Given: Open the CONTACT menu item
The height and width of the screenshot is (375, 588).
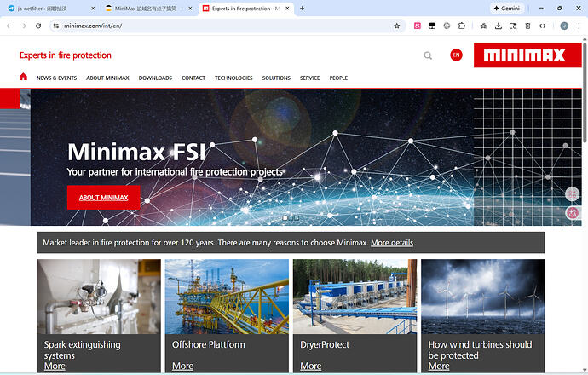Looking at the screenshot, I should click(193, 78).
